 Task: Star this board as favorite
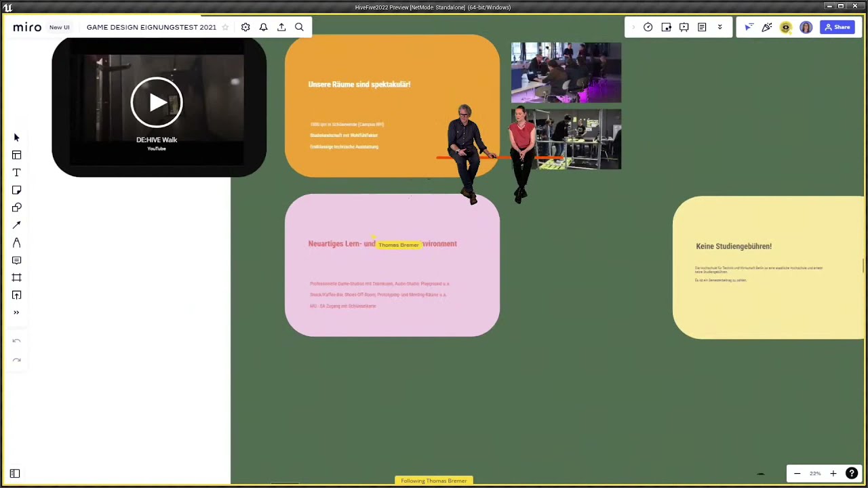point(225,27)
